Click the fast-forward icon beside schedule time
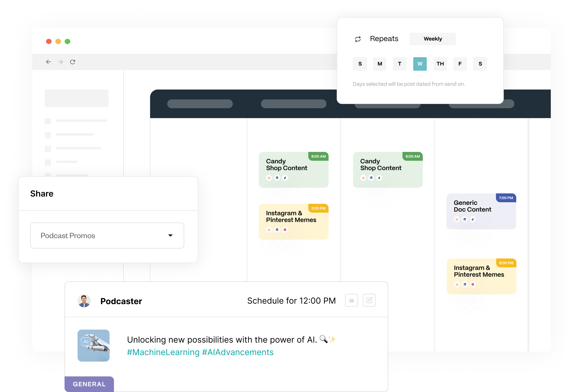The image size is (580, 392). click(351, 300)
